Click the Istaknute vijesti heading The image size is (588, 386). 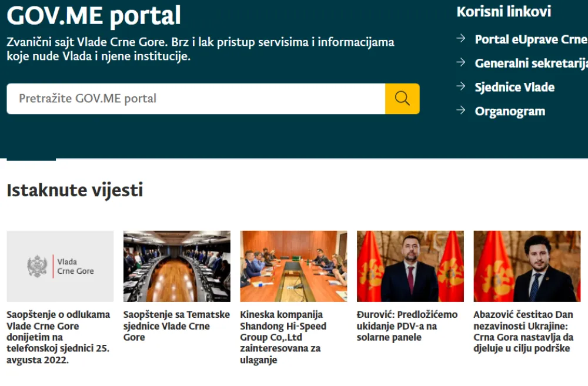tap(75, 190)
